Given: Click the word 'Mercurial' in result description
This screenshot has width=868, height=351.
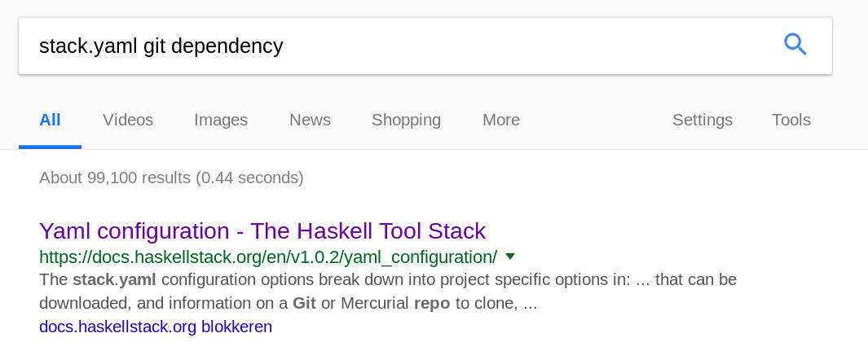Looking at the screenshot, I should click(375, 304).
